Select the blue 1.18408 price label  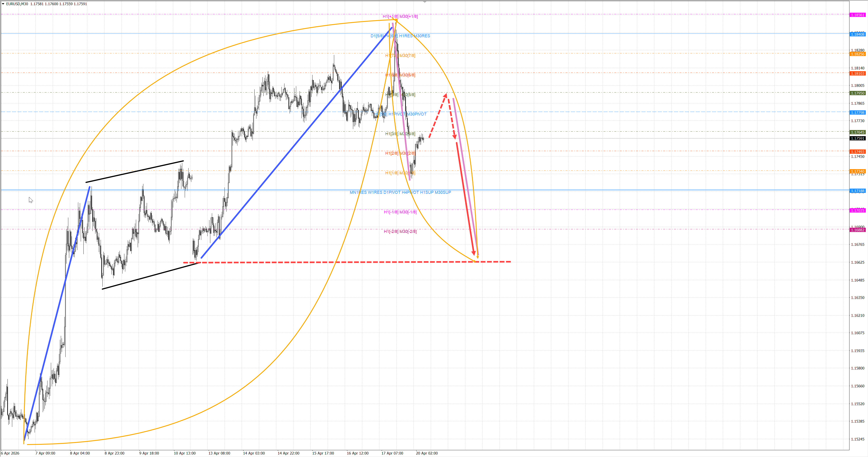click(857, 34)
